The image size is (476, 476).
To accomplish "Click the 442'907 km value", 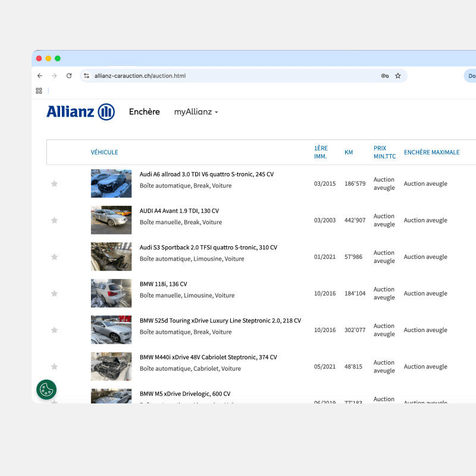I will click(355, 220).
